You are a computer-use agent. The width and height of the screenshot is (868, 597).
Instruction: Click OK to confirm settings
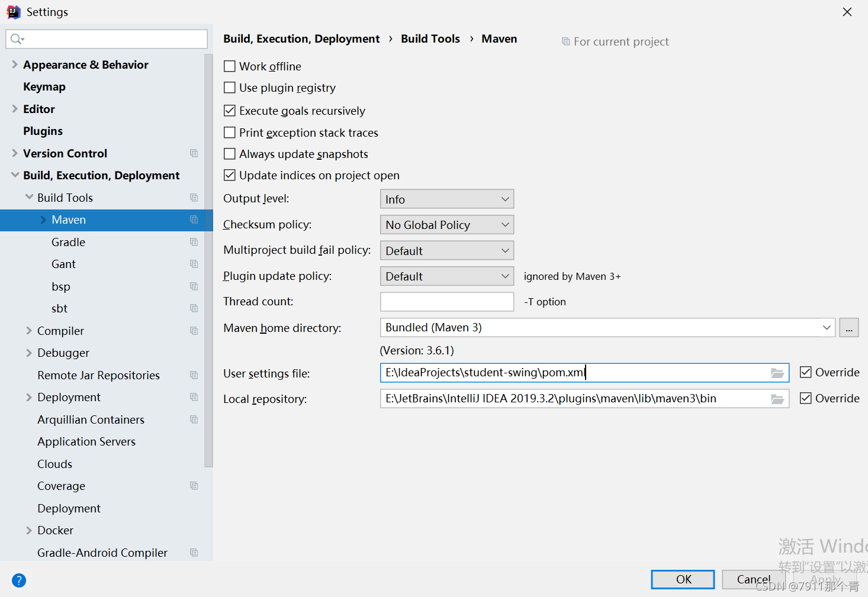point(683,579)
